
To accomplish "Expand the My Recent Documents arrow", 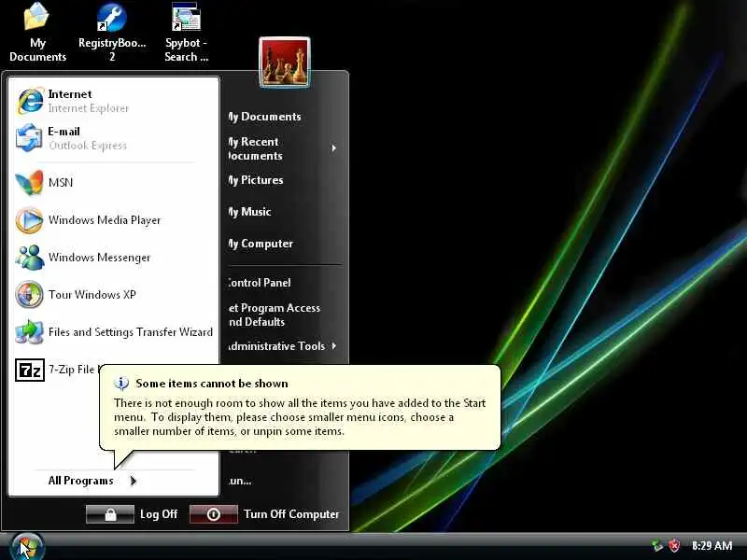I will [x=334, y=148].
